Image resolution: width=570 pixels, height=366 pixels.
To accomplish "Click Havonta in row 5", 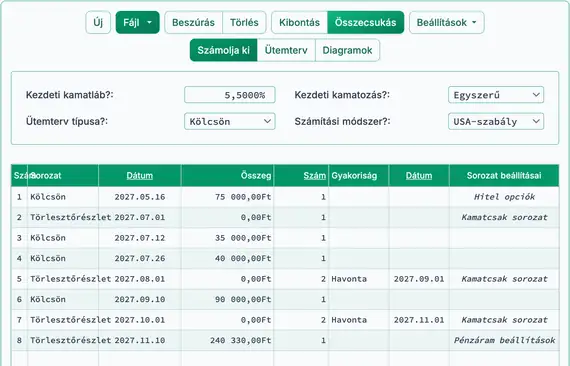I will (x=349, y=279).
